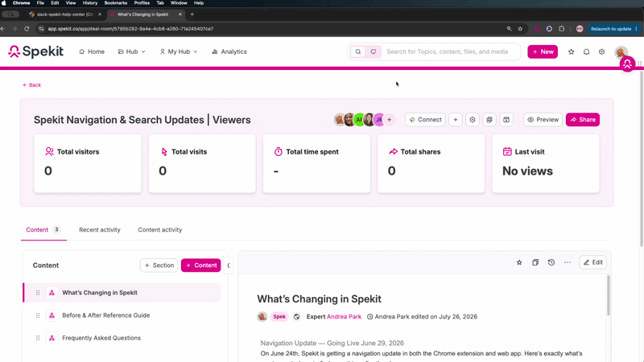Image resolution: width=644 pixels, height=362 pixels.
Task: Open the user profile avatar
Action: click(621, 51)
